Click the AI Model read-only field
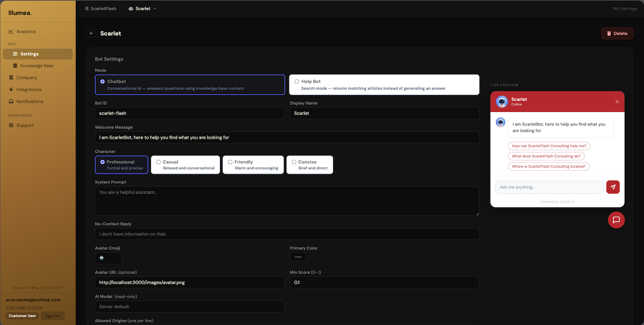 click(x=190, y=307)
